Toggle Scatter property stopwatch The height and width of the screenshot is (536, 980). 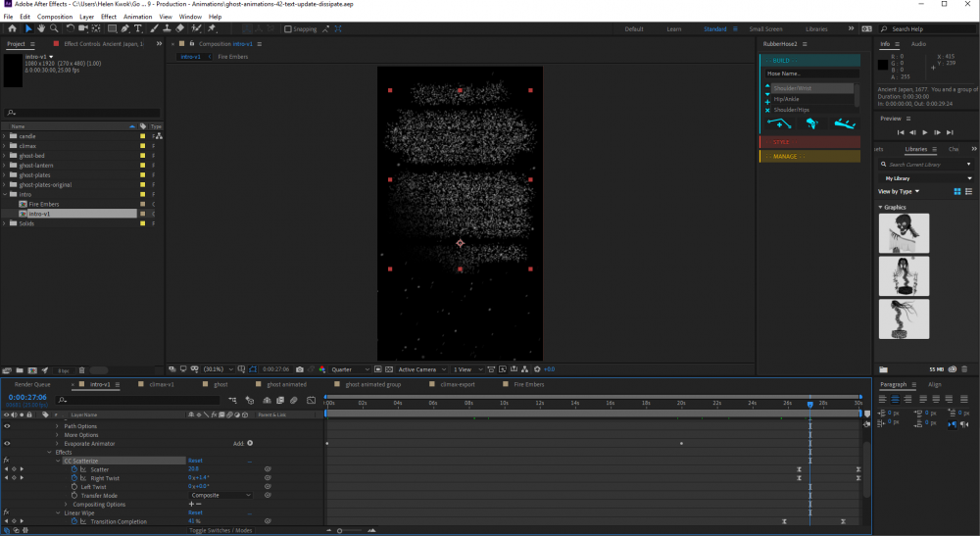coord(73,469)
